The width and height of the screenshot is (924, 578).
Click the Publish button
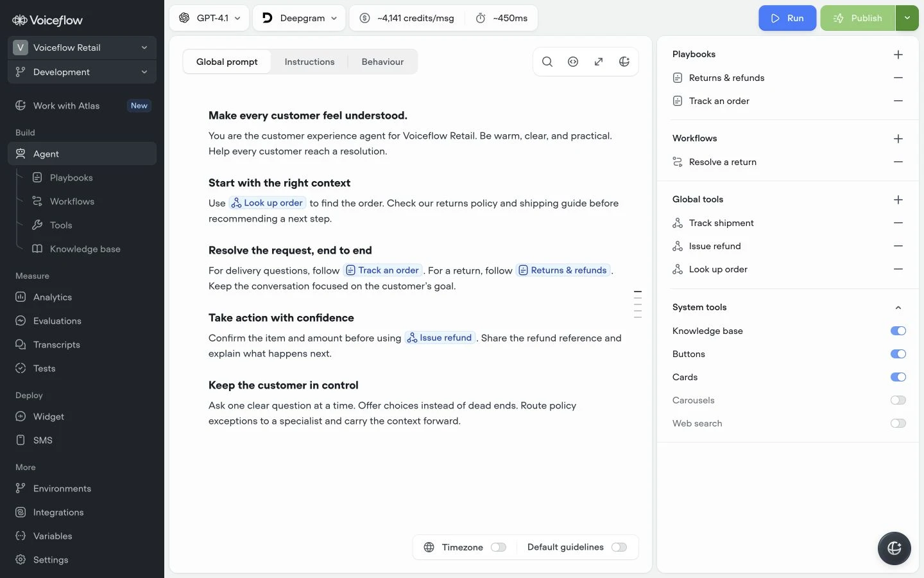(858, 18)
